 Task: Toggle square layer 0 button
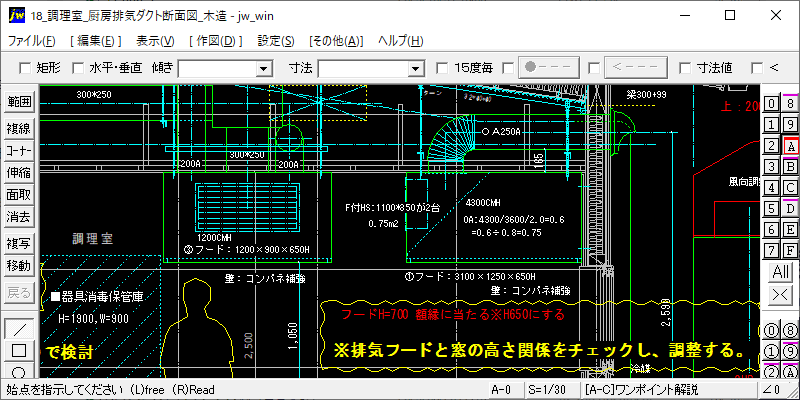772,104
